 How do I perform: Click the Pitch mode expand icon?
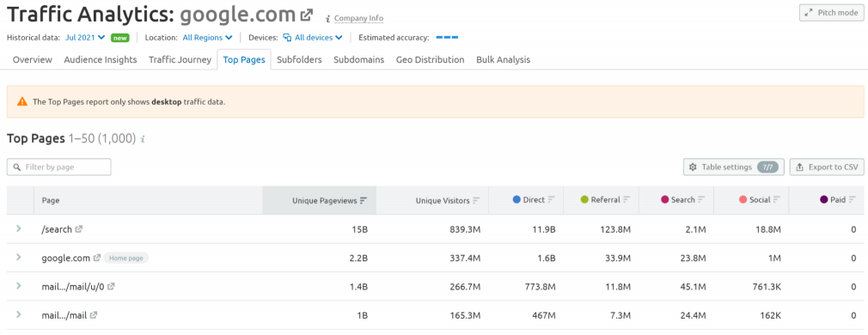click(809, 13)
